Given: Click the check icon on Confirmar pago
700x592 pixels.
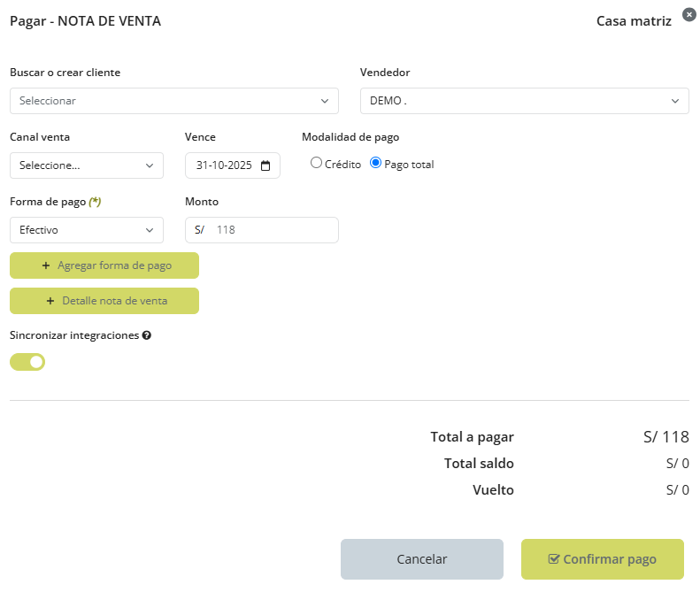Looking at the screenshot, I should click(x=554, y=559).
